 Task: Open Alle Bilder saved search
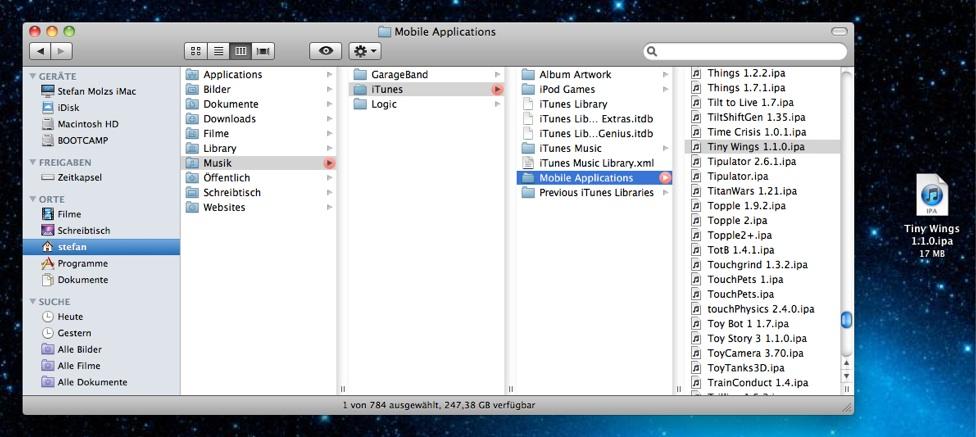pos(101,349)
